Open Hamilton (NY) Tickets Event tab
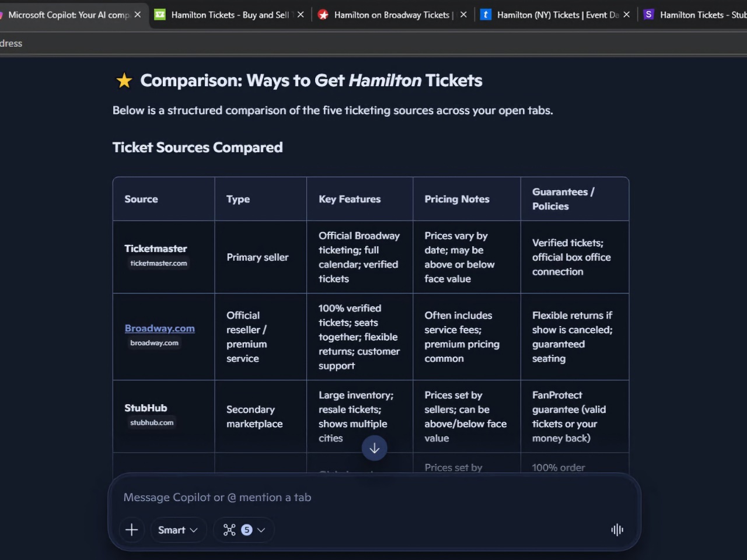The height and width of the screenshot is (560, 747). 557,15
